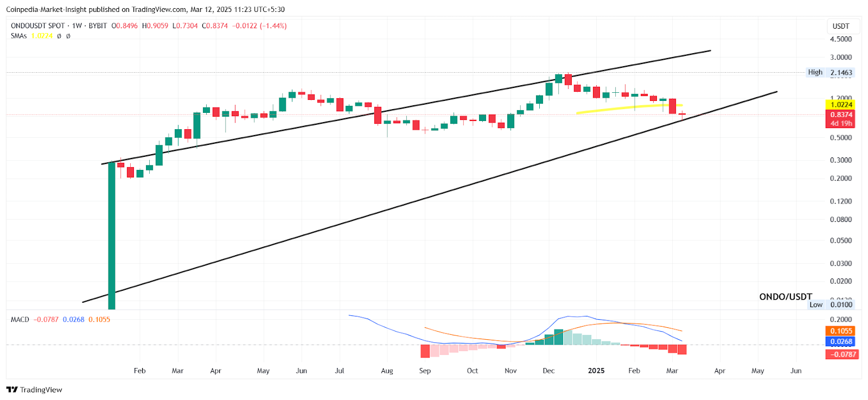Image resolution: width=868 pixels, height=400 pixels.
Task: Click the SMAs indicator legend label
Action: [18, 36]
